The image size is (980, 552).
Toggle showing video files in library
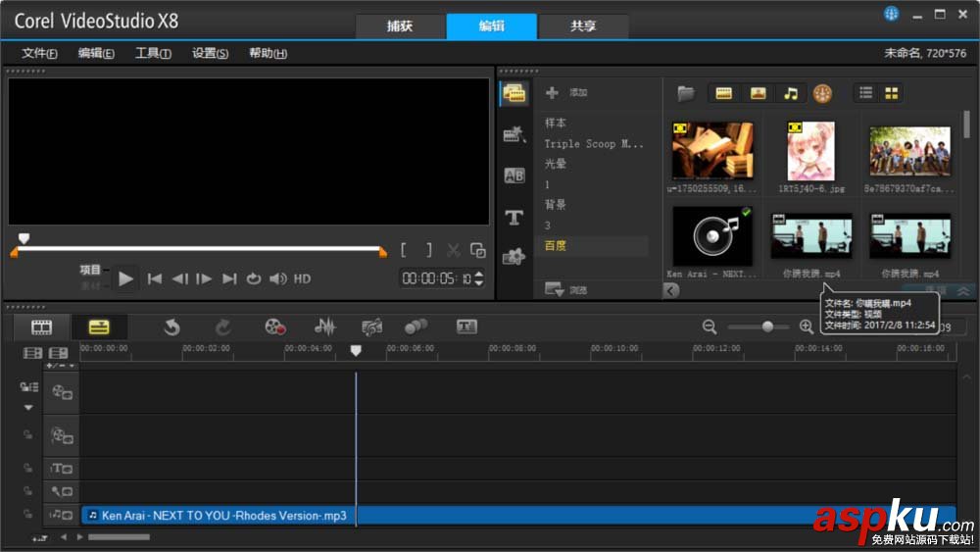coord(724,93)
